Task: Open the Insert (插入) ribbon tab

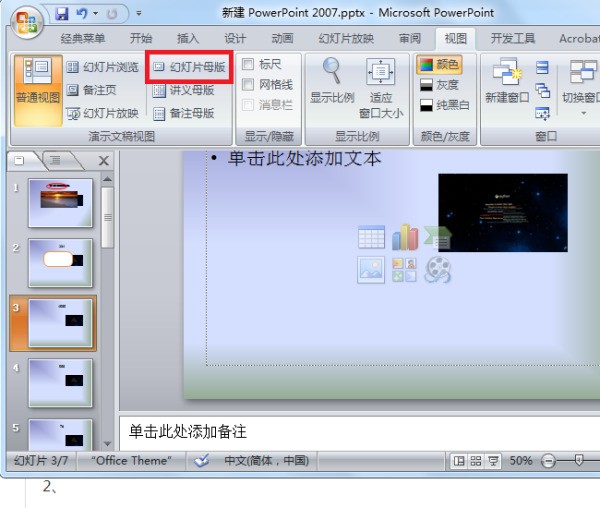Action: pos(187,39)
